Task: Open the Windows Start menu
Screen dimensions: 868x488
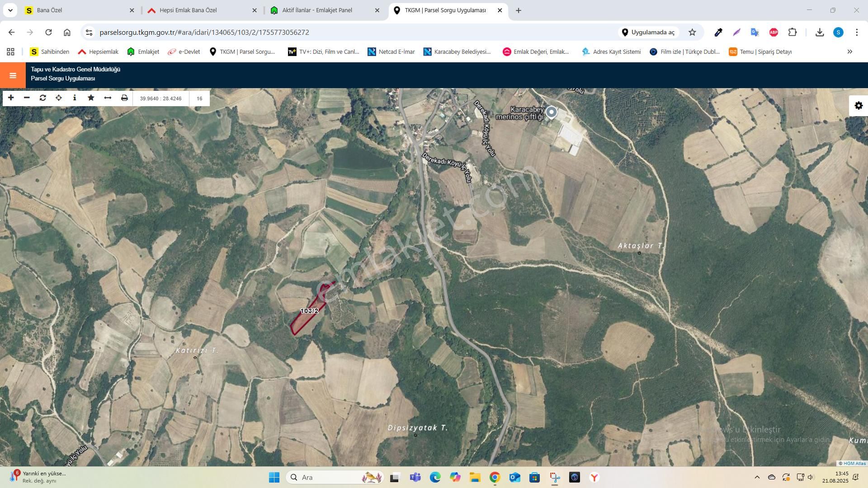Action: [274, 477]
